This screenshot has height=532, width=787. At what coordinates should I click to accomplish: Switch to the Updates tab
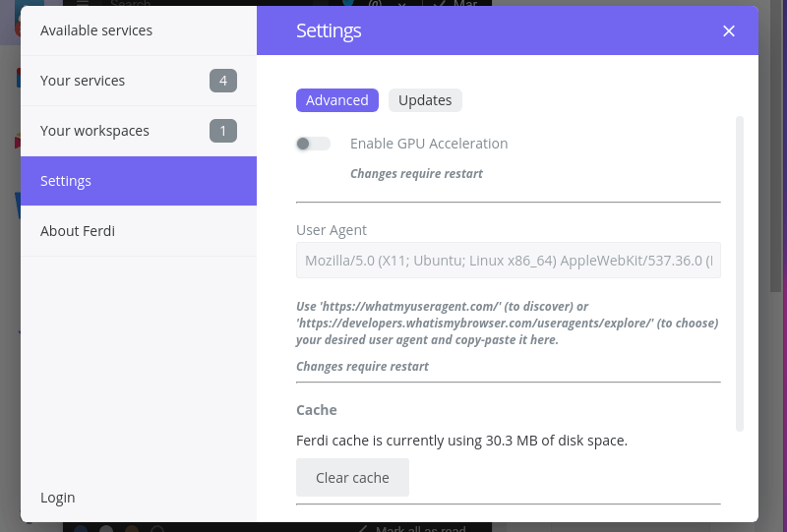pos(425,100)
